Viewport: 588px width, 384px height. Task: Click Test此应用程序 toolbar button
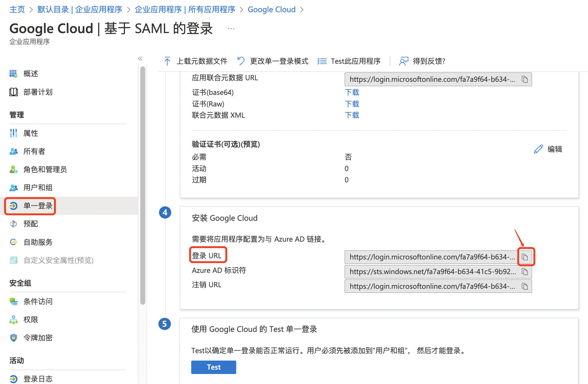pyautogui.click(x=349, y=61)
